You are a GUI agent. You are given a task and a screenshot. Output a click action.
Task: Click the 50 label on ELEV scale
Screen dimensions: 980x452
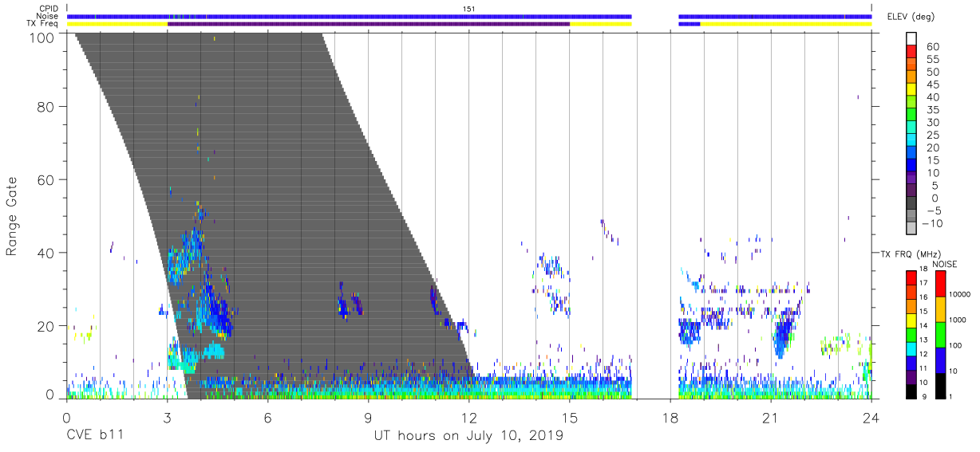[x=933, y=73]
